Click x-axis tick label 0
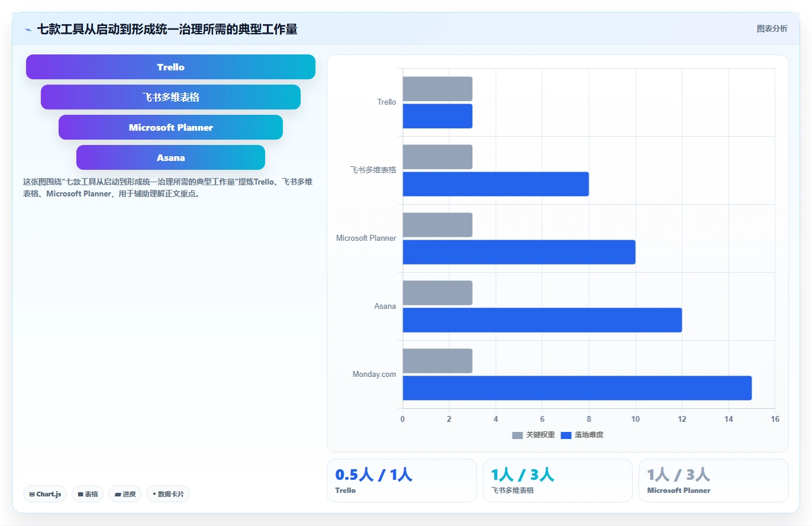 click(402, 419)
